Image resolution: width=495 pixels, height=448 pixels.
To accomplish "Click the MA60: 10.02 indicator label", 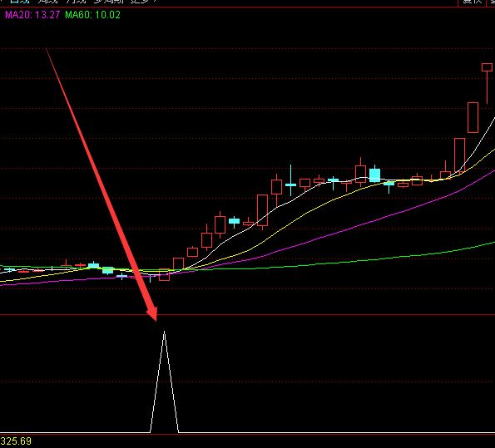I will (92, 15).
